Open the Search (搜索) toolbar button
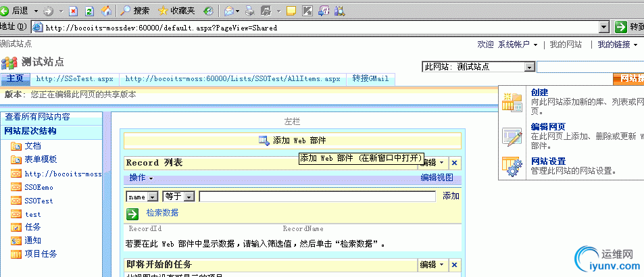 134,11
